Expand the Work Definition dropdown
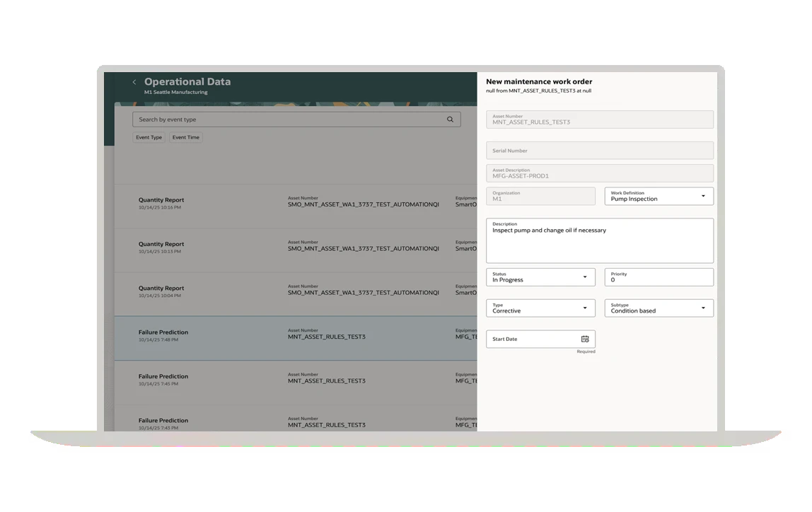812x512 pixels. tap(702, 196)
